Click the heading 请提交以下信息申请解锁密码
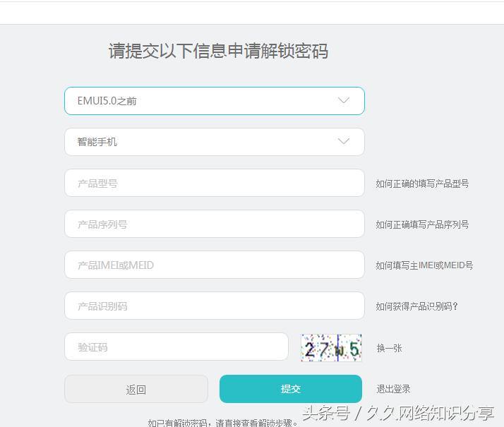The image size is (504, 427). [218, 51]
